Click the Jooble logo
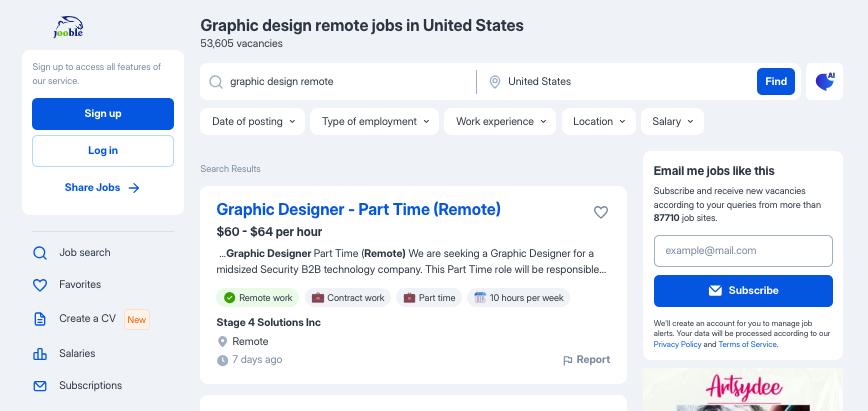Image resolution: width=868 pixels, height=411 pixels. coord(68,27)
